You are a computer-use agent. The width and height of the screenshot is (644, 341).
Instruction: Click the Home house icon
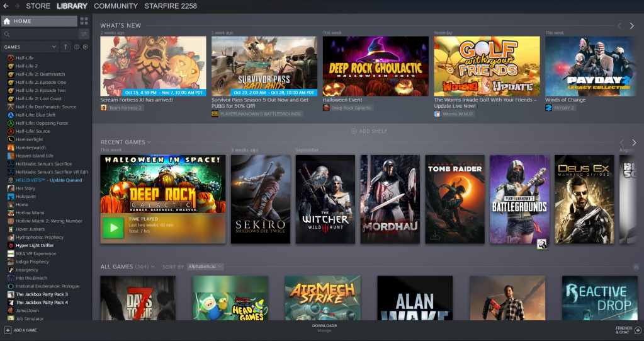point(7,21)
